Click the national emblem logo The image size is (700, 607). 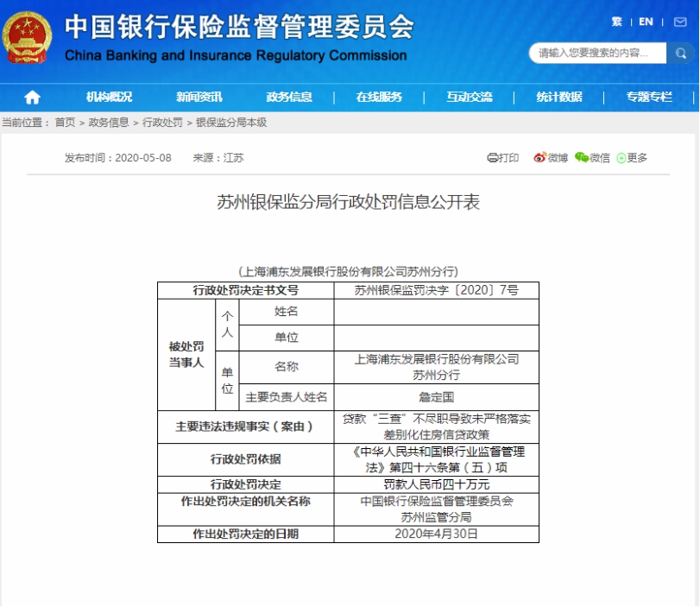pos(27,37)
